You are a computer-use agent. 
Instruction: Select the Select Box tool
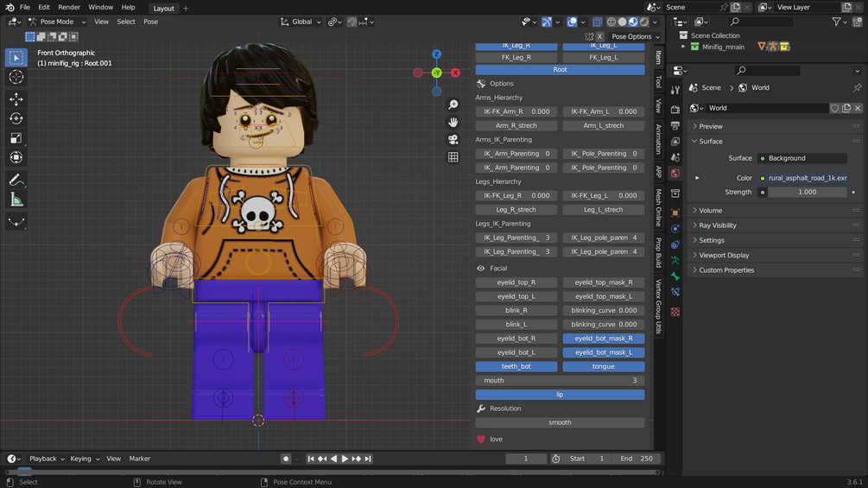16,58
